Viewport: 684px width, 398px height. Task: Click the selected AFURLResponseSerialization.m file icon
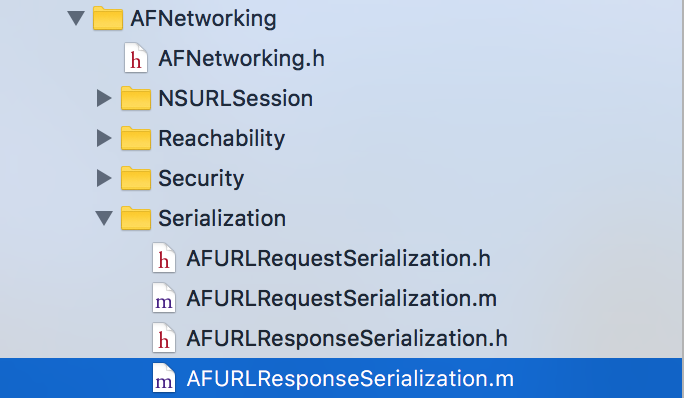click(x=164, y=378)
